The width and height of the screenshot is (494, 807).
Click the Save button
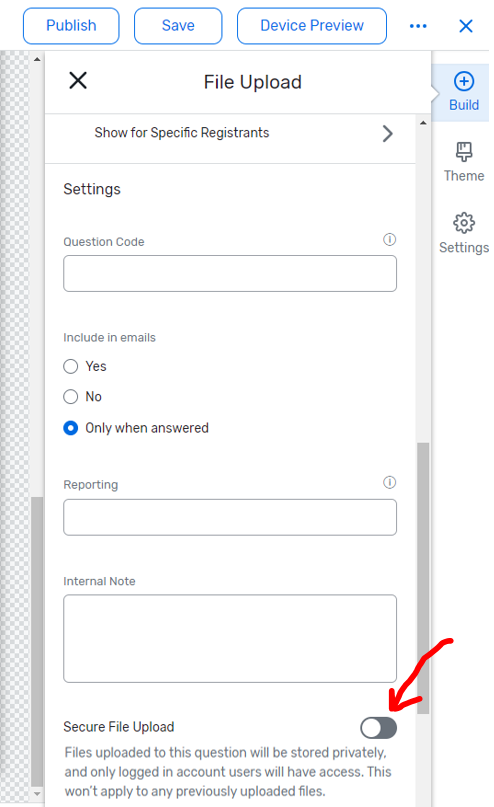coord(178,26)
